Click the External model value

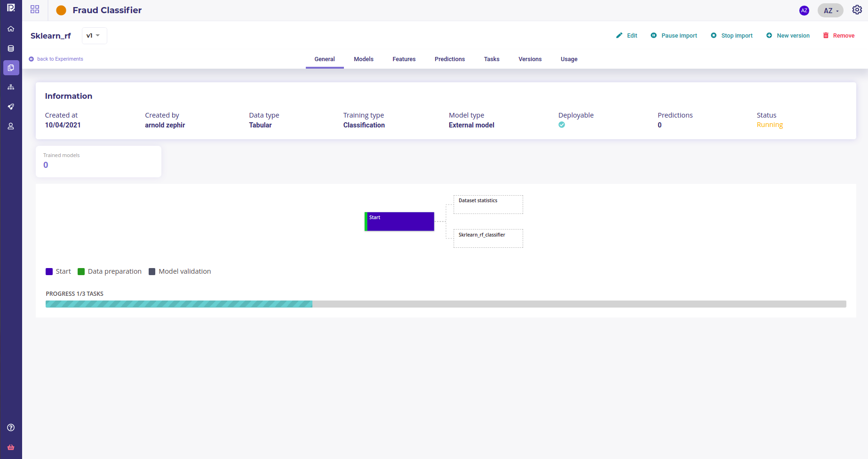tap(471, 125)
